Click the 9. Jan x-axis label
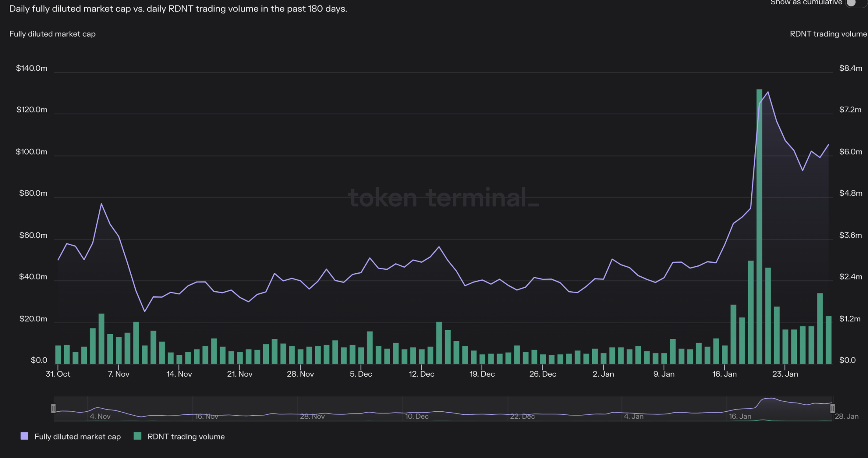The image size is (868, 458). (x=664, y=374)
